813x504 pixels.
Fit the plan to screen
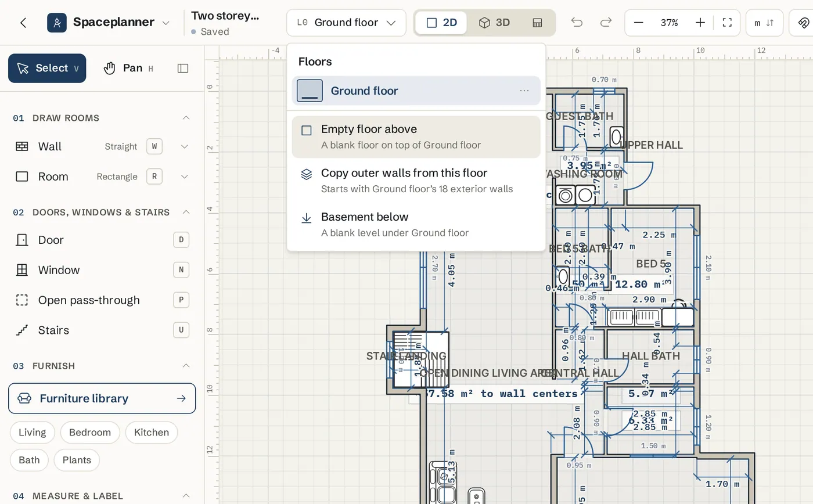[727, 23]
